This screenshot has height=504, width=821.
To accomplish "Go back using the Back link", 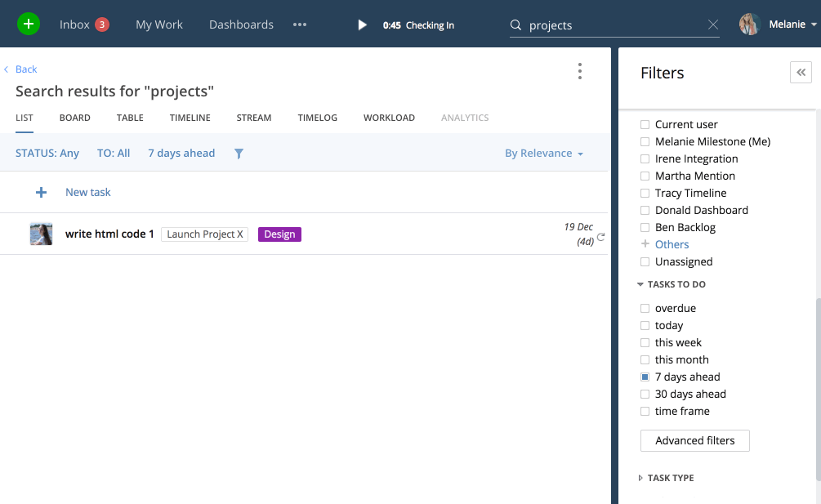I will (26, 69).
